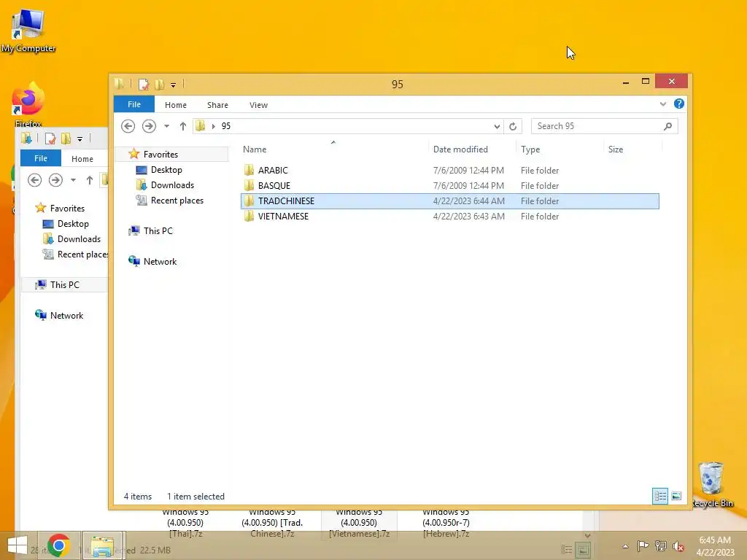Open My Computer desktop icon
This screenshot has width=747, height=560.
click(x=28, y=31)
